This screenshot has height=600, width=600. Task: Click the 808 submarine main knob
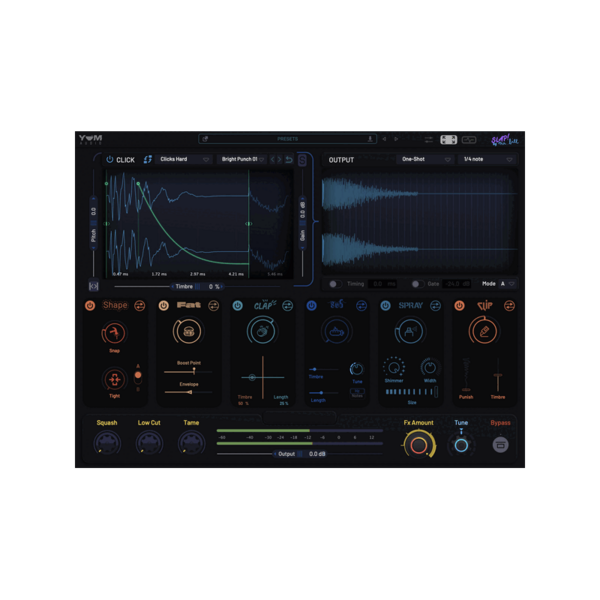(x=336, y=331)
